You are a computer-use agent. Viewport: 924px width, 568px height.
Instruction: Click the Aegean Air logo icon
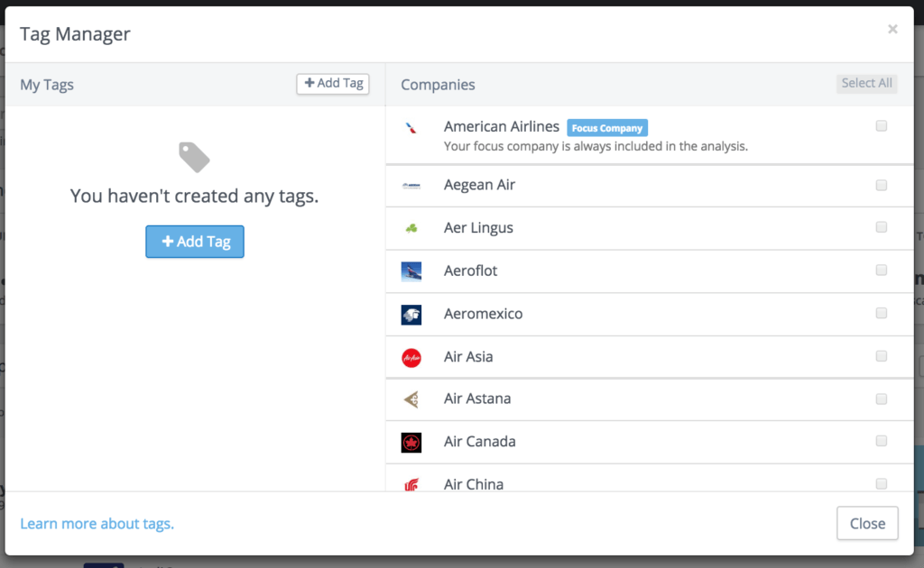tap(411, 186)
